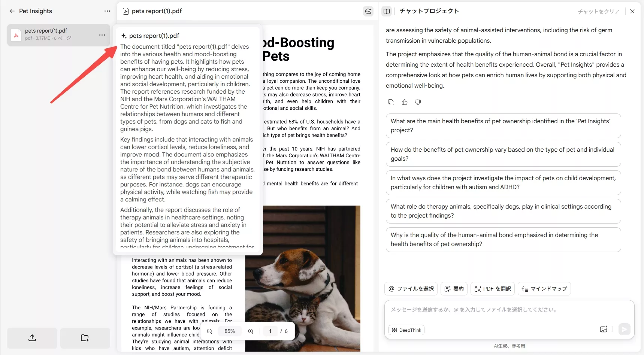Zoom in the PDF view

point(251,331)
